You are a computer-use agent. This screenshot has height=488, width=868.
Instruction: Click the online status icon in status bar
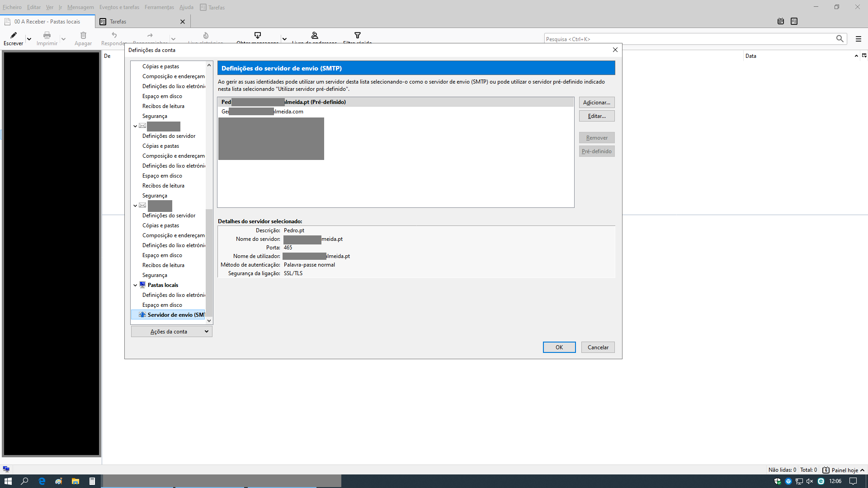(x=6, y=469)
